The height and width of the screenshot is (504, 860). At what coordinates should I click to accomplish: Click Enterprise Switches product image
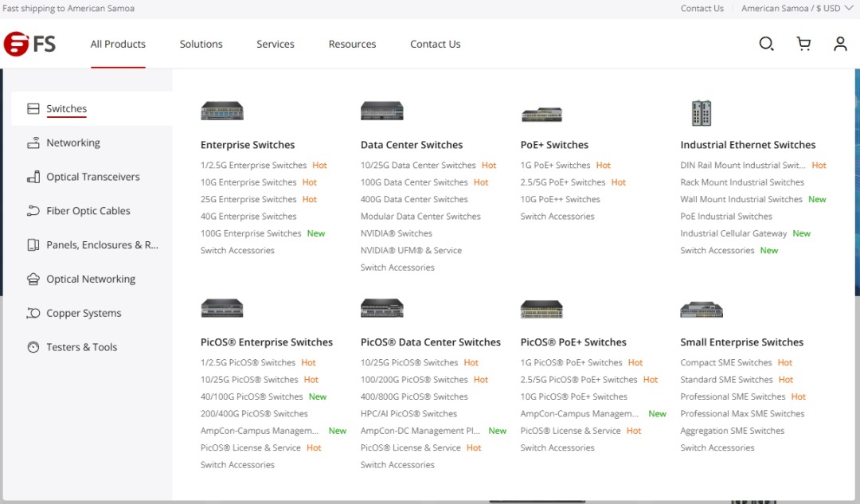(x=222, y=111)
